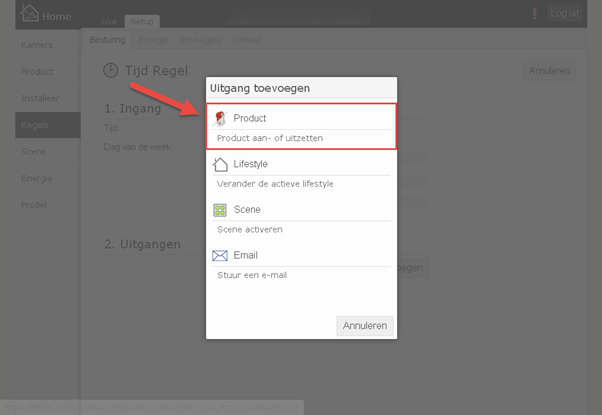Open Profiel in sidebar
Screen dimensions: 602x415
point(48,205)
